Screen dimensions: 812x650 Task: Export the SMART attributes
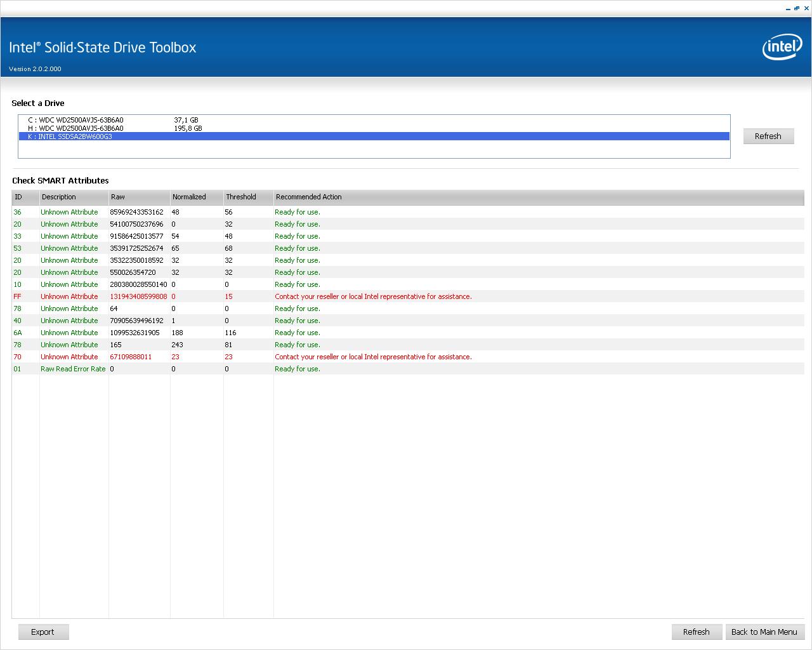(x=43, y=632)
